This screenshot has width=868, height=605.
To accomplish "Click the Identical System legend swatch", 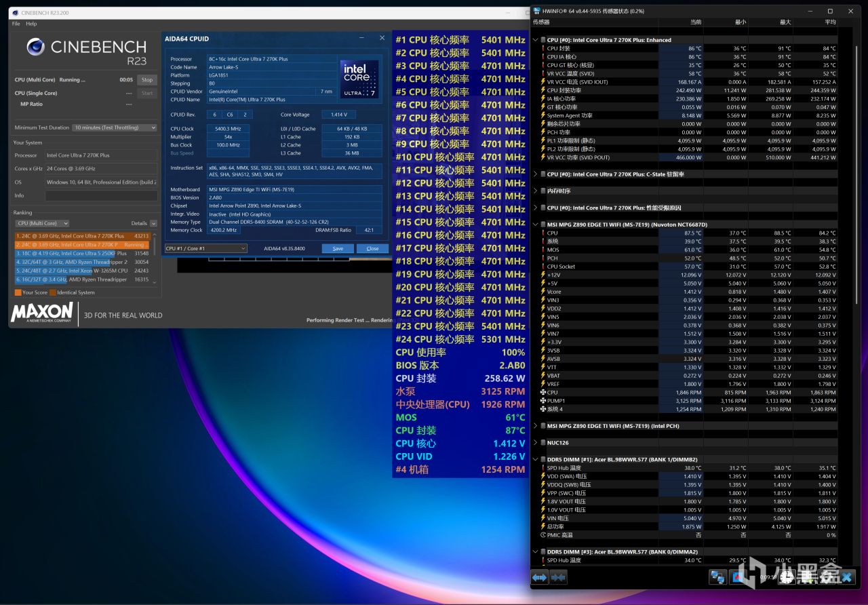I will click(x=52, y=292).
